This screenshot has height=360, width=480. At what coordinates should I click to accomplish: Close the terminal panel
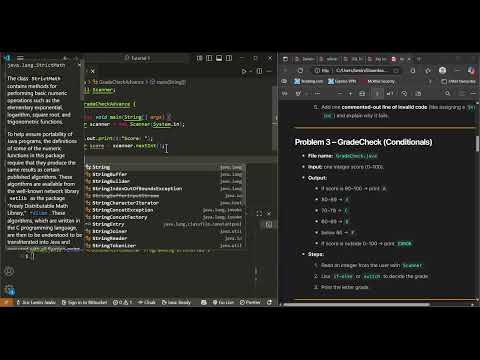[x=269, y=213]
